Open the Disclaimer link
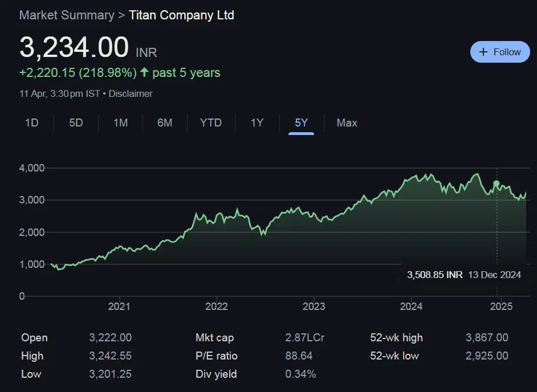537x392 pixels. pos(131,94)
